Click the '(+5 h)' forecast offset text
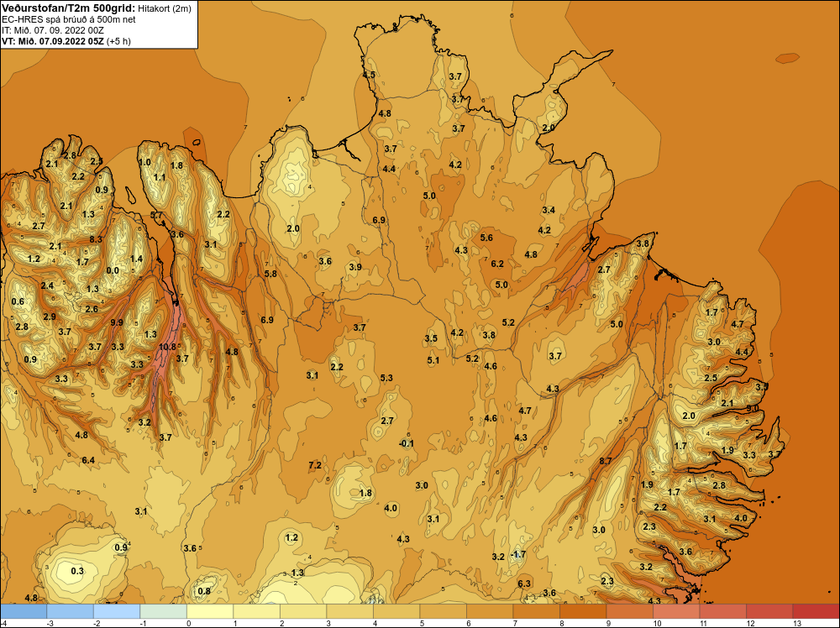Screen dimensions: 840x628 [118, 41]
